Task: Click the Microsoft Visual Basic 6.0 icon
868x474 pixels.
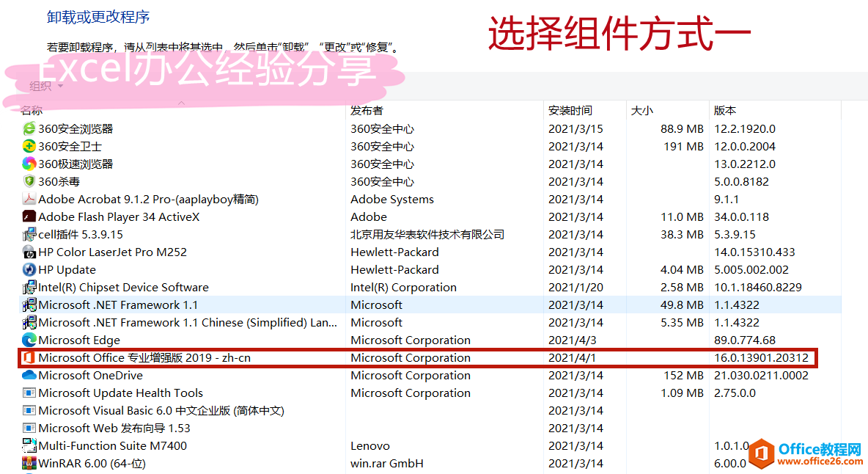Action: coord(29,410)
